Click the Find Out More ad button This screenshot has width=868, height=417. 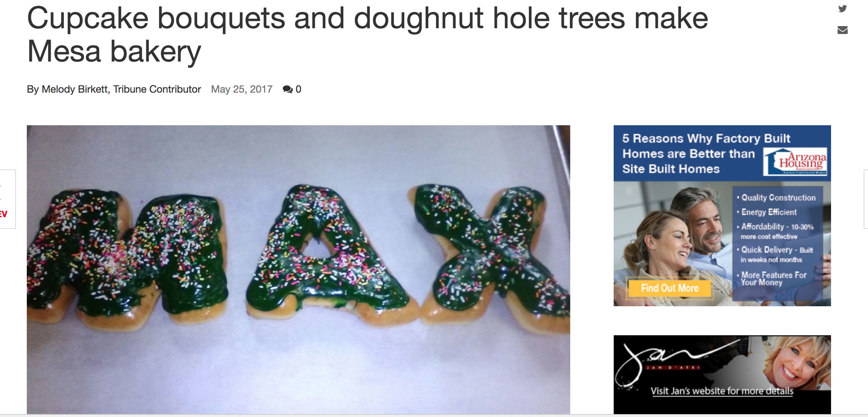(670, 288)
